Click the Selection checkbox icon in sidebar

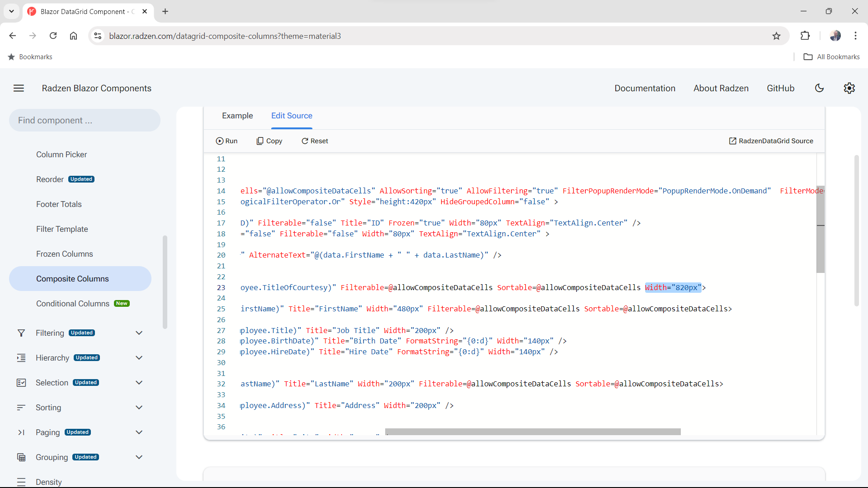[x=21, y=382]
